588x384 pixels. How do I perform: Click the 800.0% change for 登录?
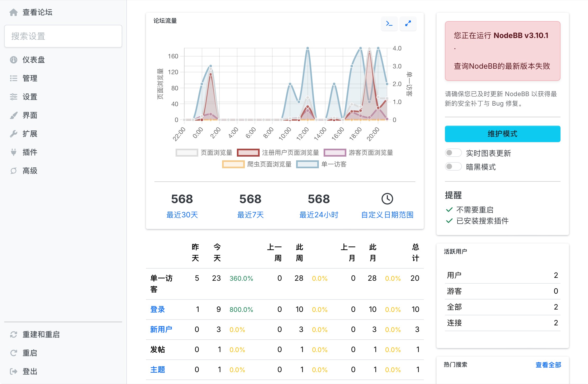coord(241,310)
